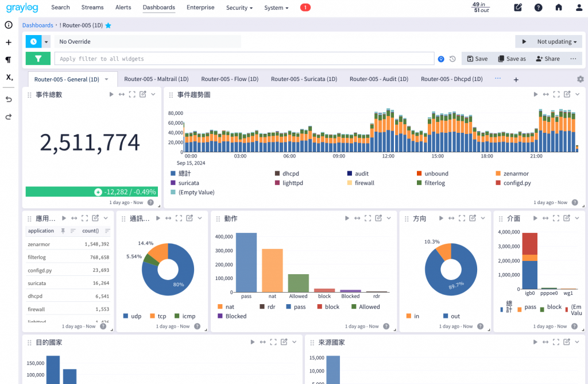Open the scratchpad edit icon in top bar

click(518, 7)
